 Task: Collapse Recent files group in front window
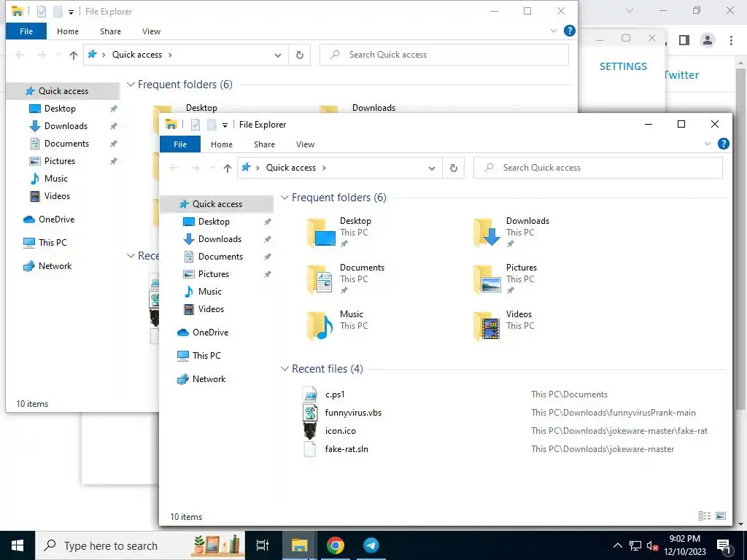[x=285, y=368]
